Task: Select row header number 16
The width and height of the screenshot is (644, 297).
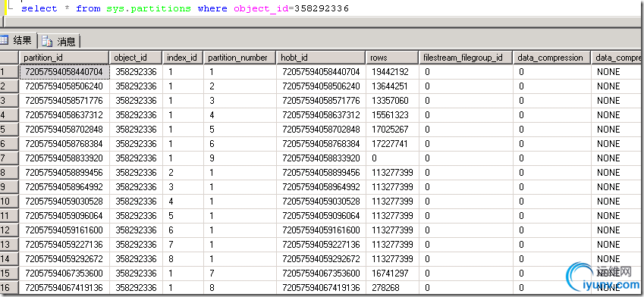Action: coord(9,288)
